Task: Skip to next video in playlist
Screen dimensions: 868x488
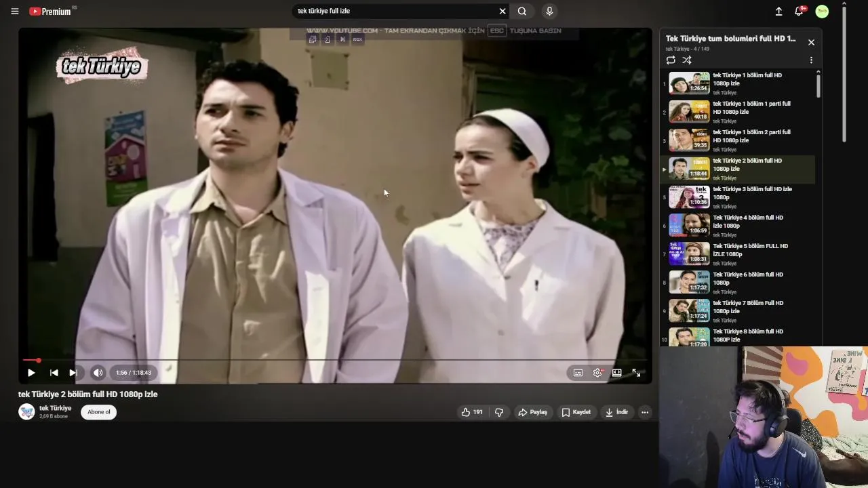Action: tap(73, 373)
